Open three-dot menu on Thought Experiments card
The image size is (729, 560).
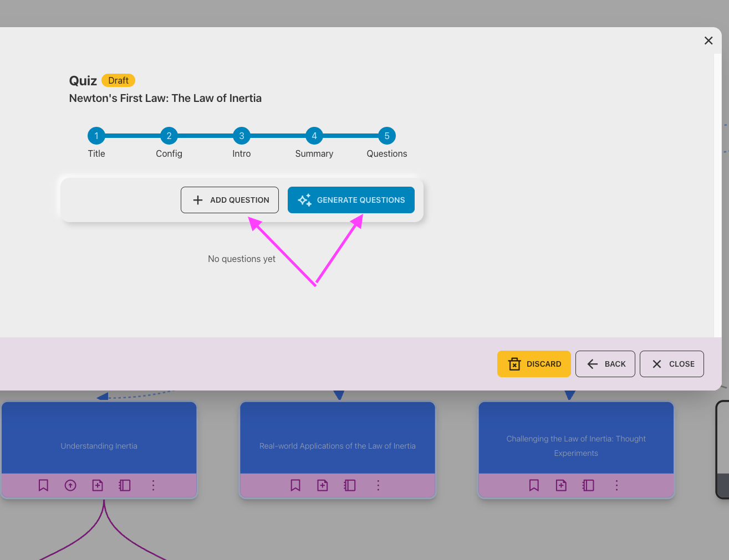click(616, 485)
